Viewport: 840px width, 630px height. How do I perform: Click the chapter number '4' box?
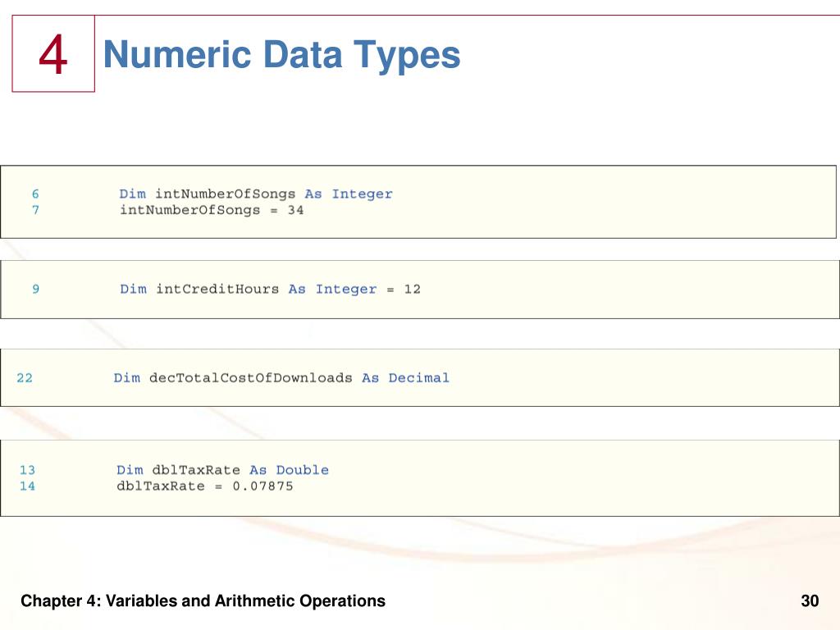click(x=53, y=53)
